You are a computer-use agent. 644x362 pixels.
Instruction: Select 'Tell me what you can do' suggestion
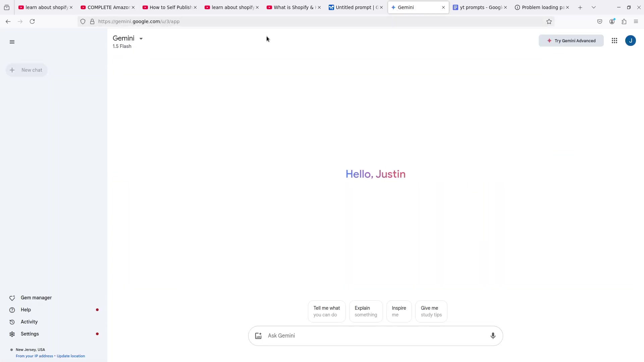[327, 311]
